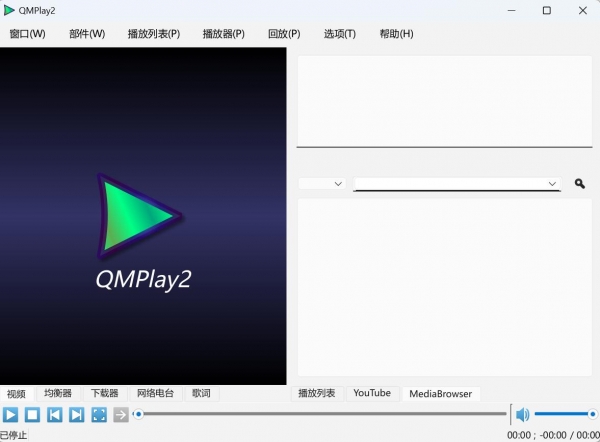Select the MediaBrowser tab
The height and width of the screenshot is (442, 600).
440,394
